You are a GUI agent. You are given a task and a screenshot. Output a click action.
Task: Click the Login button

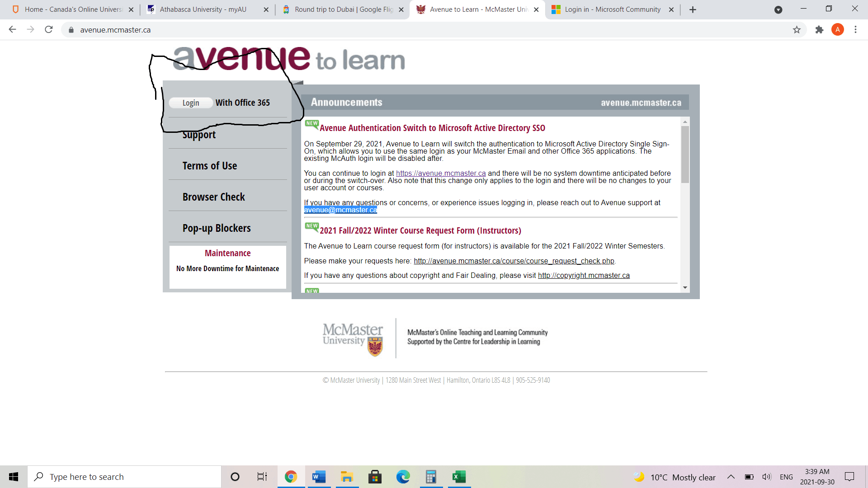click(191, 103)
